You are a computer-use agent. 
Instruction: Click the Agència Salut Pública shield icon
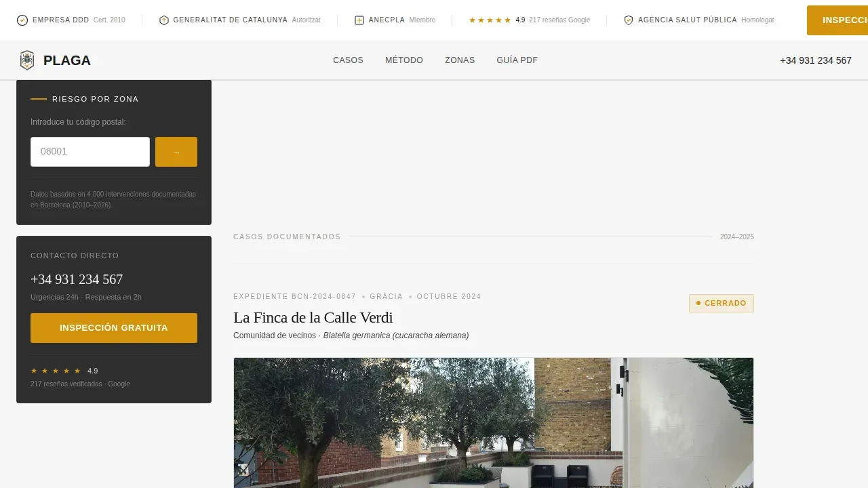pos(629,20)
